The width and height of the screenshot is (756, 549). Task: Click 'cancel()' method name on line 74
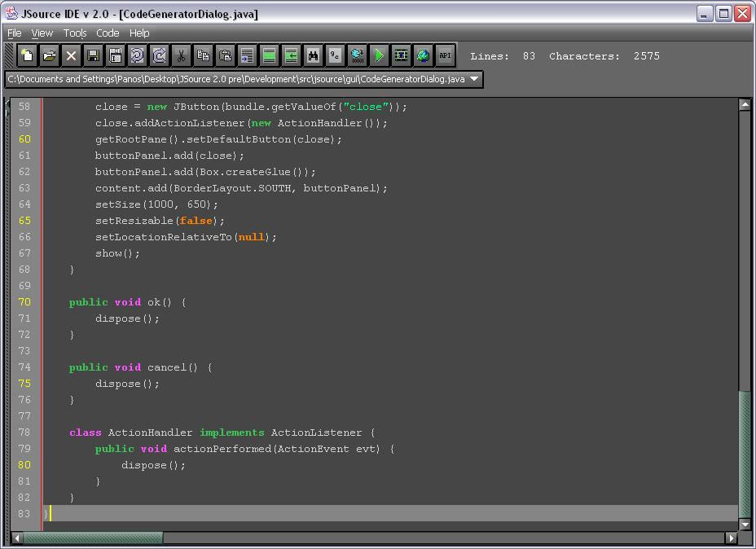(x=173, y=367)
